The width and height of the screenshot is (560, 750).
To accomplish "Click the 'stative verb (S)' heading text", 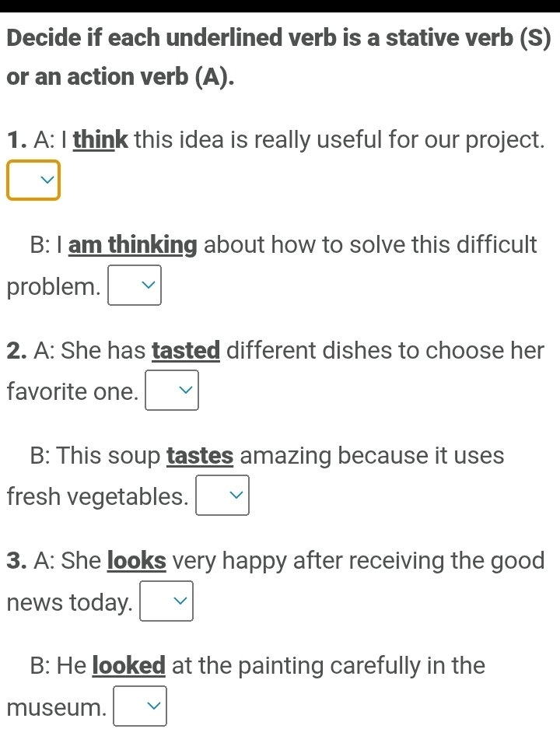I will pos(458,36).
